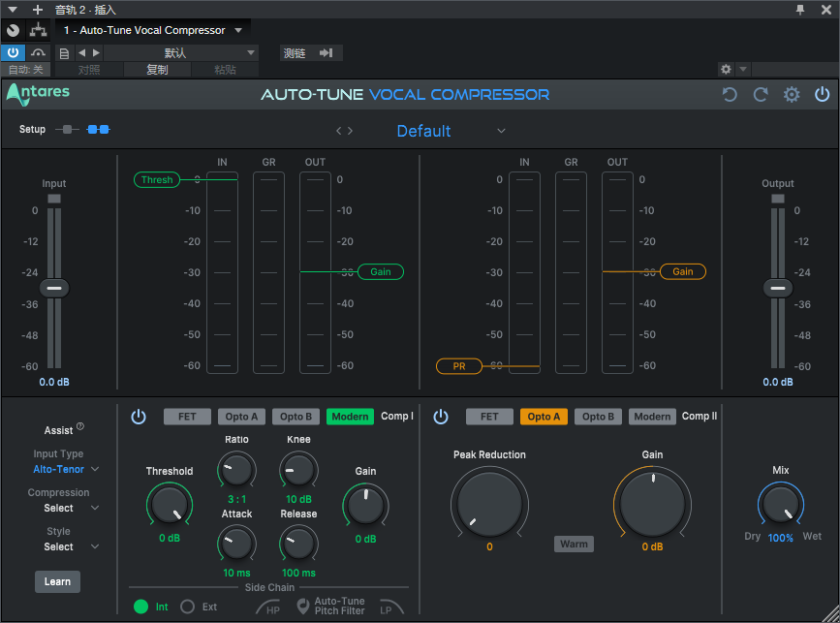Click the orange Comp II Gain marker
840x623 pixels.
coord(683,272)
